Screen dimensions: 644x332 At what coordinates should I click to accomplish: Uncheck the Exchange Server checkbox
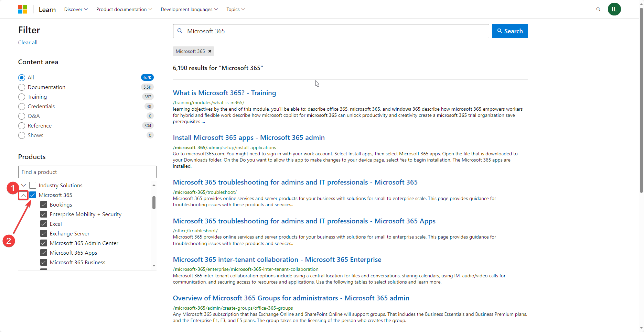point(44,234)
